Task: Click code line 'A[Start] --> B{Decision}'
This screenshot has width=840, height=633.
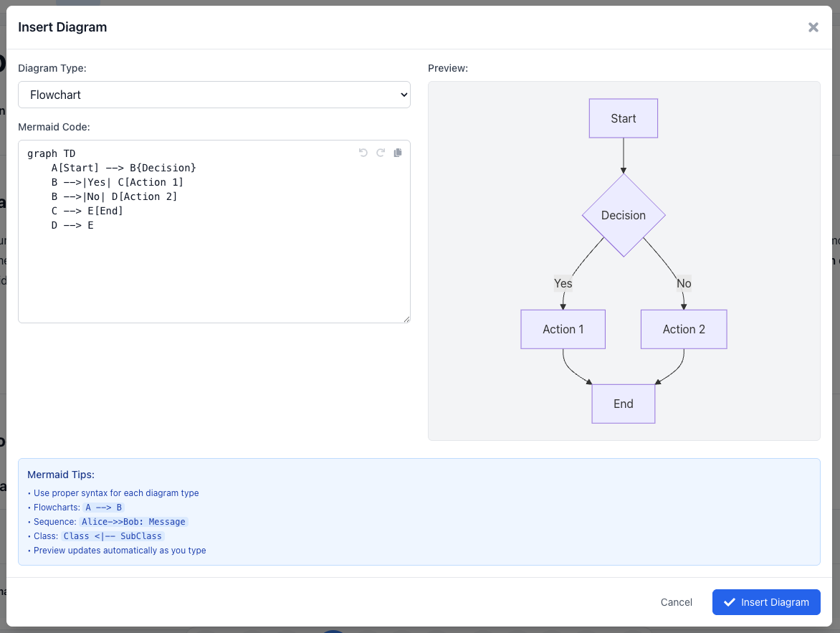Action: [x=124, y=168]
